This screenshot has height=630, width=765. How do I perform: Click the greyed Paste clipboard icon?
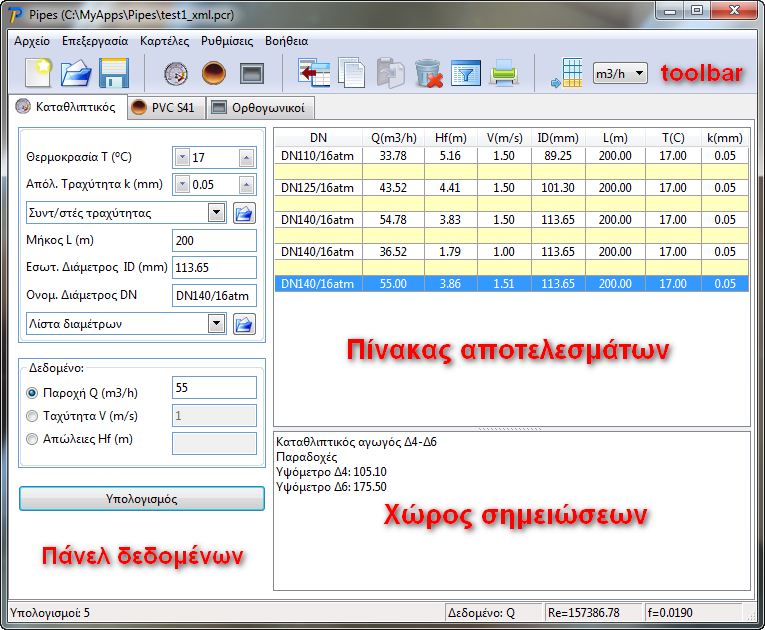pyautogui.click(x=390, y=73)
